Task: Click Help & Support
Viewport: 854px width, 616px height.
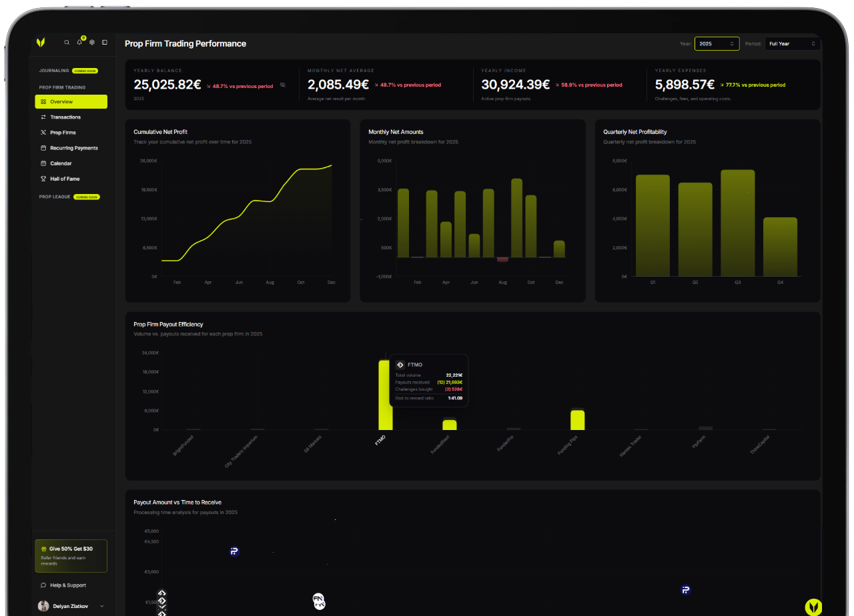Action: [x=68, y=585]
